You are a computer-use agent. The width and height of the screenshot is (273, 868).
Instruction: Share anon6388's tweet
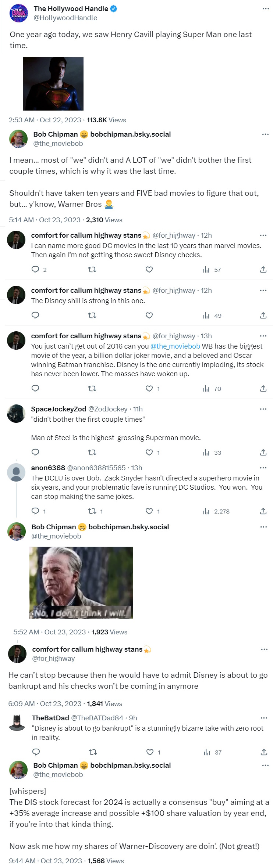[263, 511]
